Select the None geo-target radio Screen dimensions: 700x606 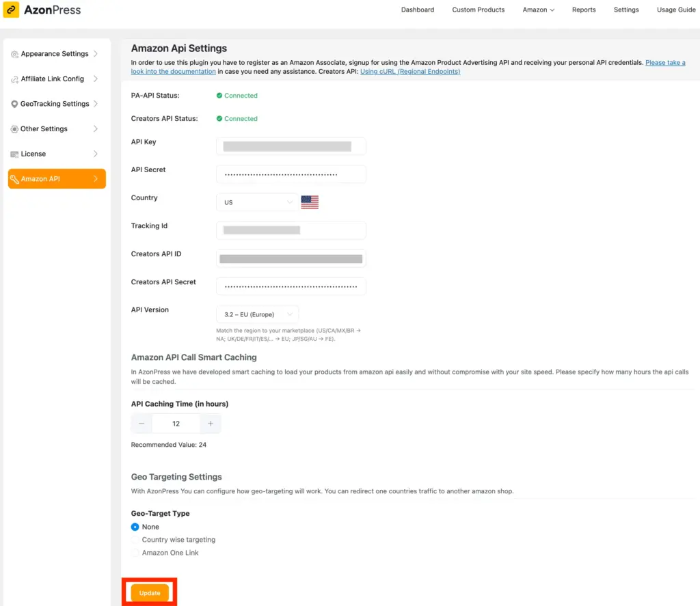pos(135,527)
